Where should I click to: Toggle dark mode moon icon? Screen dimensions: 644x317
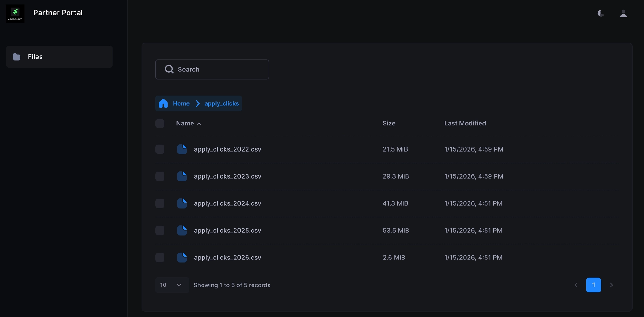click(x=601, y=13)
